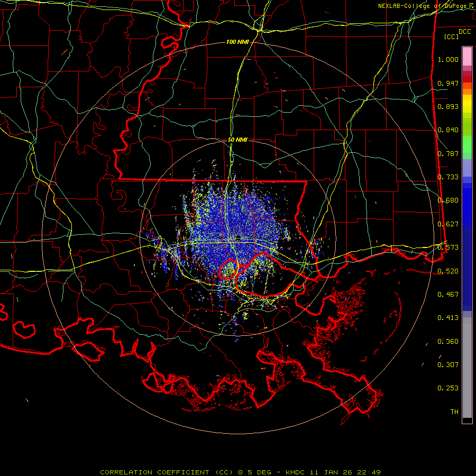Click the CORRELATION COEFFICIENT (CC) caption text
The image size is (476, 476).
pos(167,472)
